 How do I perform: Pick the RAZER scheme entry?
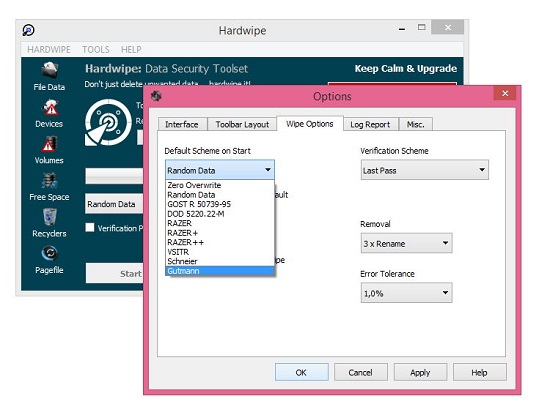pyautogui.click(x=220, y=223)
